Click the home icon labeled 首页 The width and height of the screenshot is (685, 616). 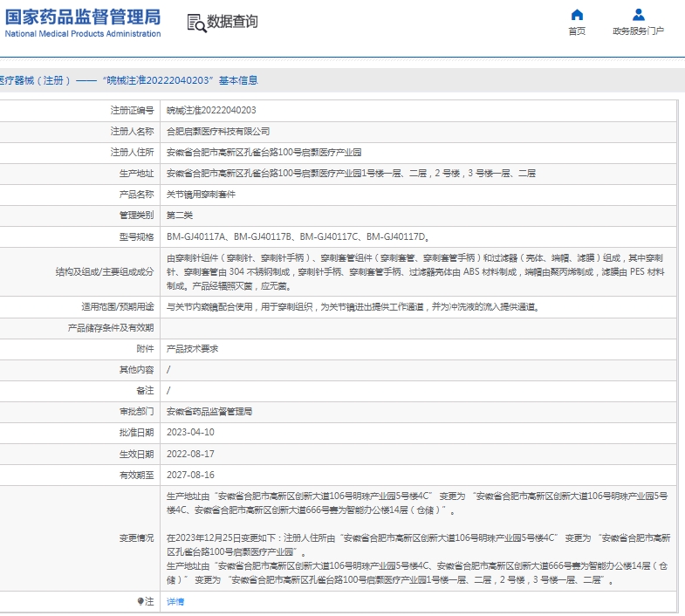tap(577, 15)
